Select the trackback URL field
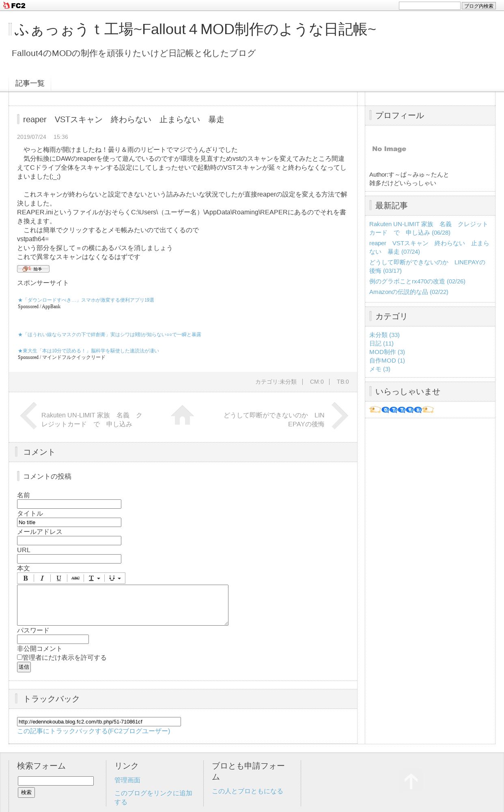The width and height of the screenshot is (504, 812). tap(99, 721)
